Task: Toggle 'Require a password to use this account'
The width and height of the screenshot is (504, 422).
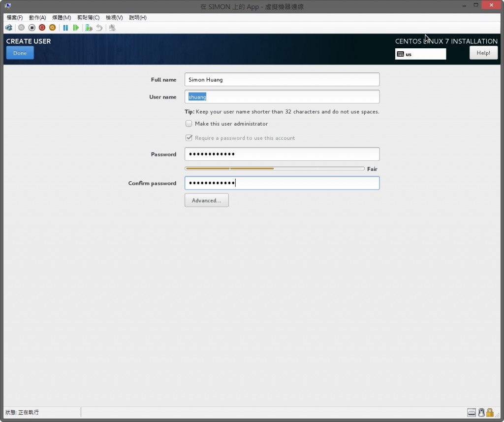Action: pyautogui.click(x=189, y=138)
